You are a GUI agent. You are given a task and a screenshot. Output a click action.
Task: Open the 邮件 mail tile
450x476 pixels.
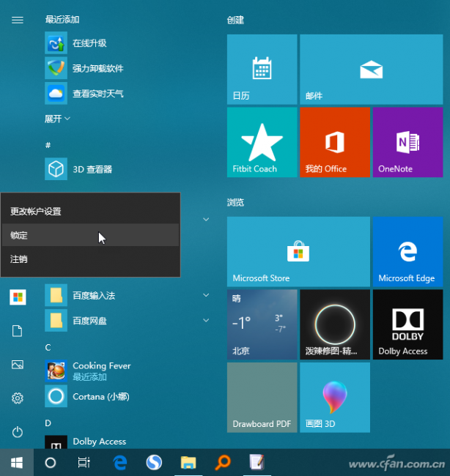coord(372,70)
